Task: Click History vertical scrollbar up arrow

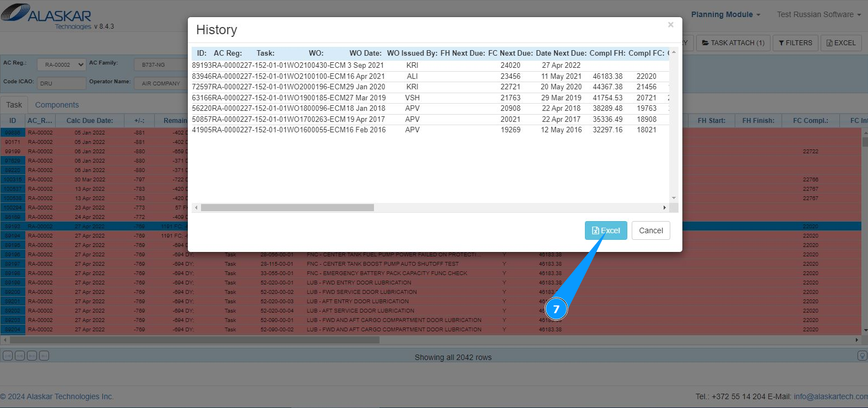Action: coord(674,52)
